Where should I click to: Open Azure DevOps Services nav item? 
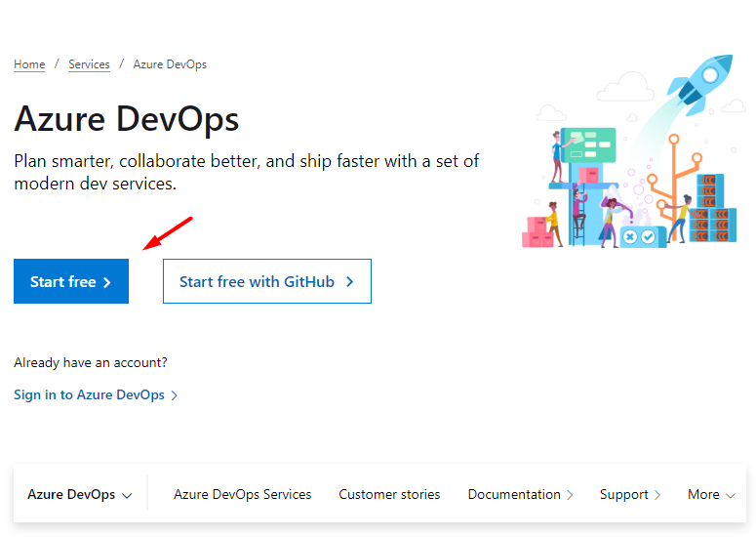tap(243, 495)
